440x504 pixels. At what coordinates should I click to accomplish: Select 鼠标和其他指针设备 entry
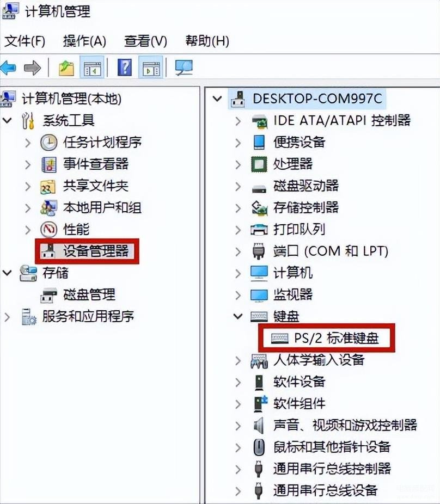[332, 447]
